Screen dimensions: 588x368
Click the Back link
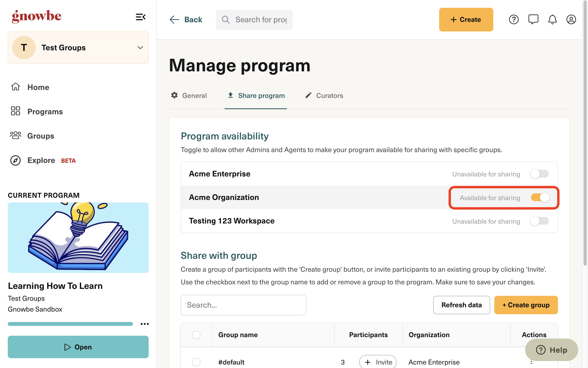[x=186, y=19]
